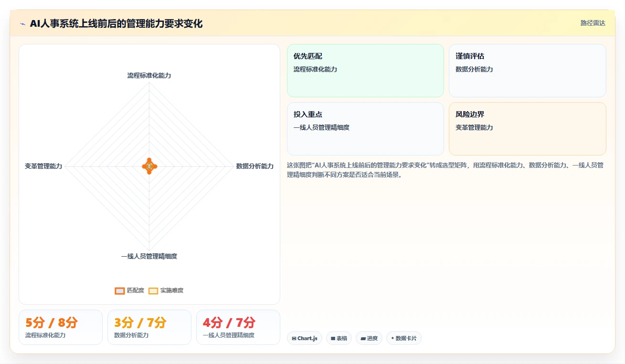
Task: Click the 流程标准化能力 radar axis label
Action: coord(149,75)
